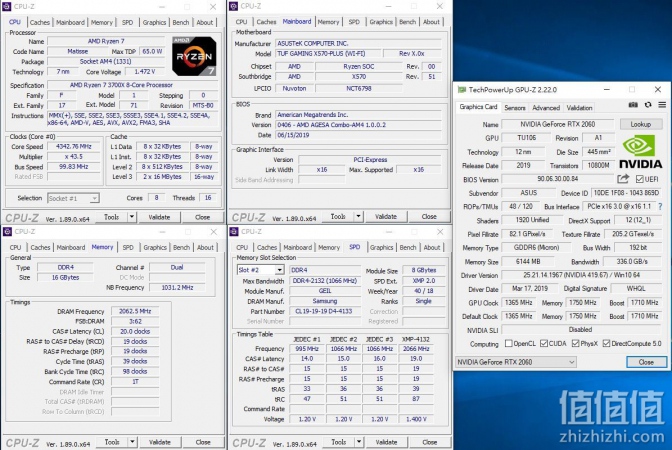Toggle the UEFI checkbox in GPU-Z

point(640,179)
